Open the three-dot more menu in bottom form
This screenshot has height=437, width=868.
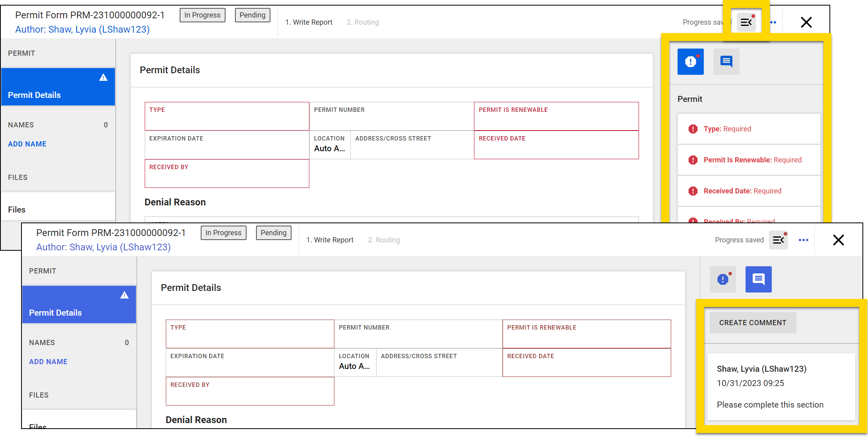[803, 240]
